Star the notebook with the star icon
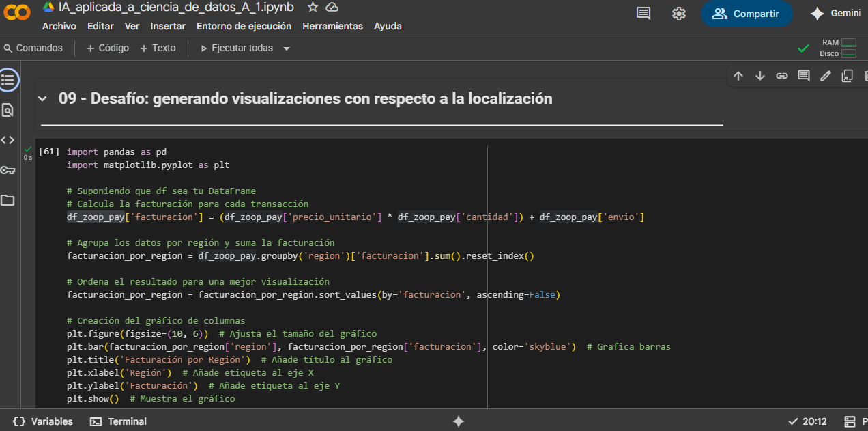This screenshot has height=431, width=868. click(313, 7)
